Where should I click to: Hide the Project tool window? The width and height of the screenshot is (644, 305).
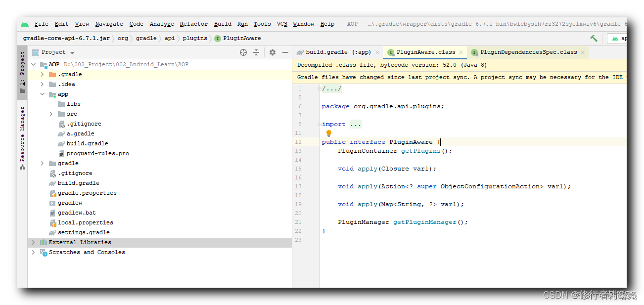click(285, 52)
